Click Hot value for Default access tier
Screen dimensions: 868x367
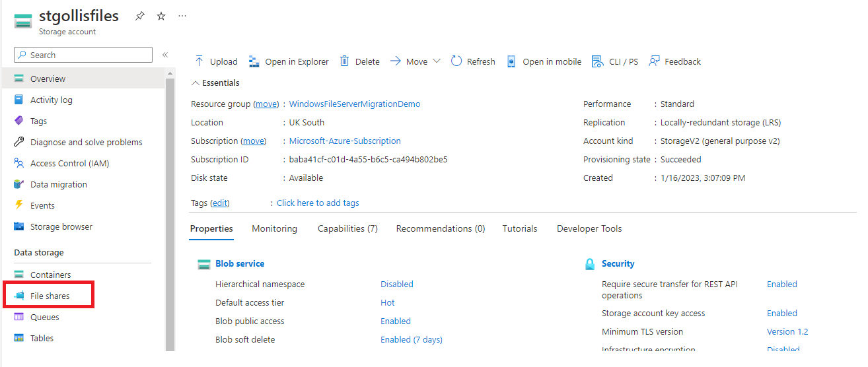click(388, 303)
